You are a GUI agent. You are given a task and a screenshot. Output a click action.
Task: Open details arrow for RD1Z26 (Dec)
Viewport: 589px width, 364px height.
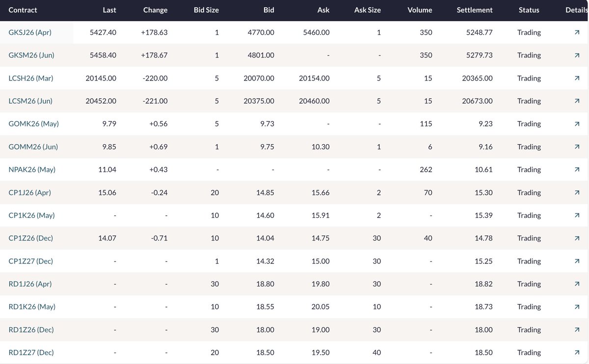coord(576,330)
